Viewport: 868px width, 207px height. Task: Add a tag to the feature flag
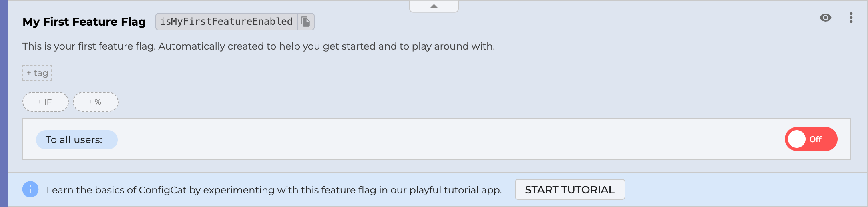(x=37, y=73)
